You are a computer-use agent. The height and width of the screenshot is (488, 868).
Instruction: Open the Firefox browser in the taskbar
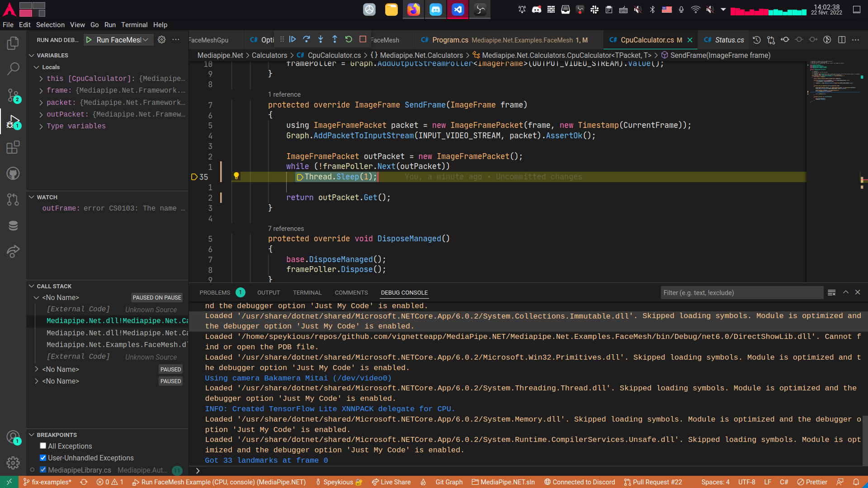(x=414, y=9)
